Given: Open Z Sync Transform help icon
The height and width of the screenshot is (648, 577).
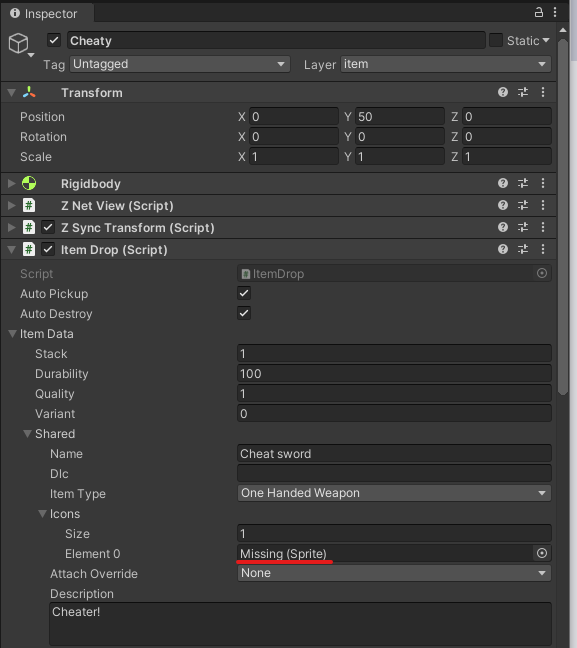Looking at the screenshot, I should click(503, 227).
